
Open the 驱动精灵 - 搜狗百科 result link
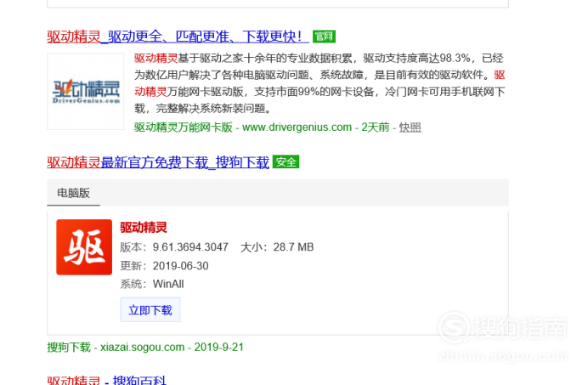pyautogui.click(x=106, y=380)
